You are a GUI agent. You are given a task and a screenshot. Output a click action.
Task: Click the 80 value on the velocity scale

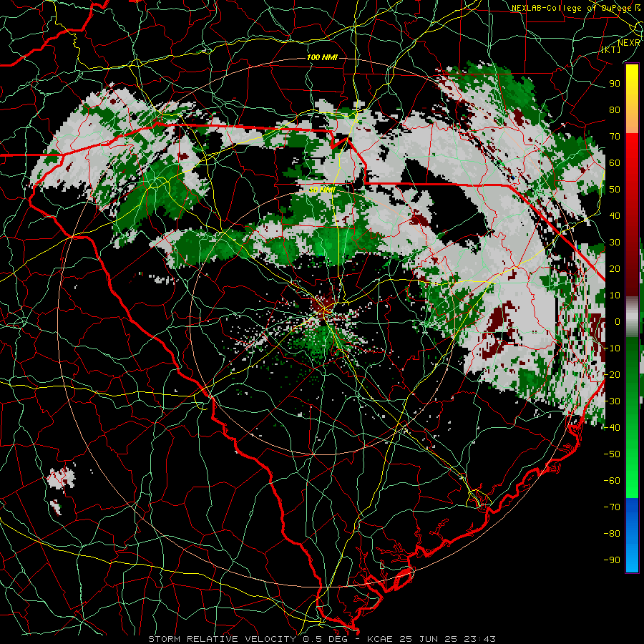tap(615, 110)
